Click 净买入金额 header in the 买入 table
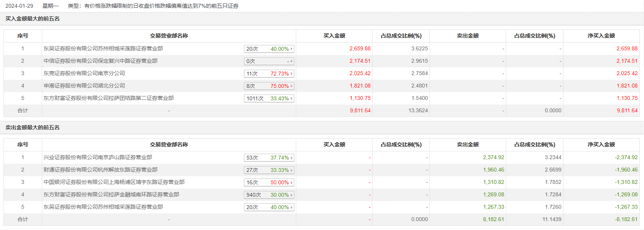The width and height of the screenshot is (644, 230). (601, 36)
